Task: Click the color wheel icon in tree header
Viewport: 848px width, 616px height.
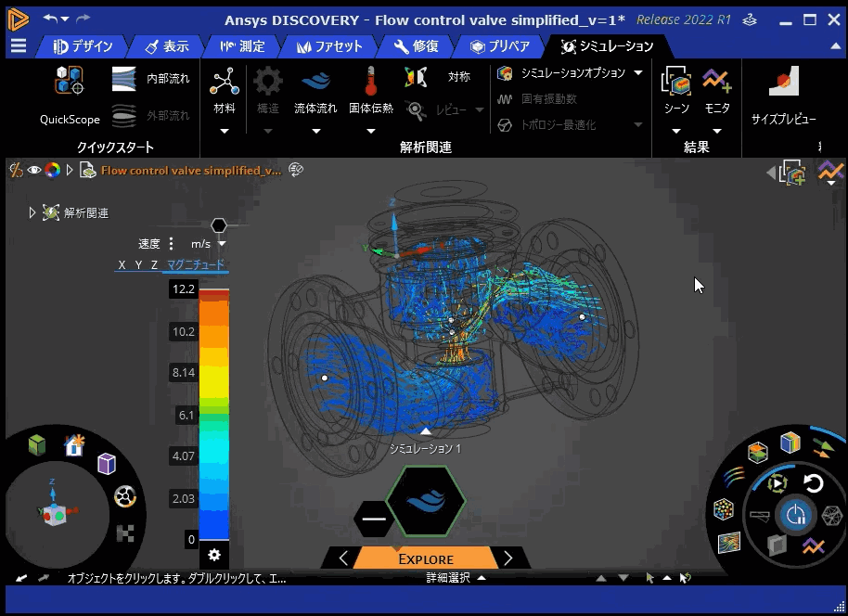Action: click(x=53, y=171)
